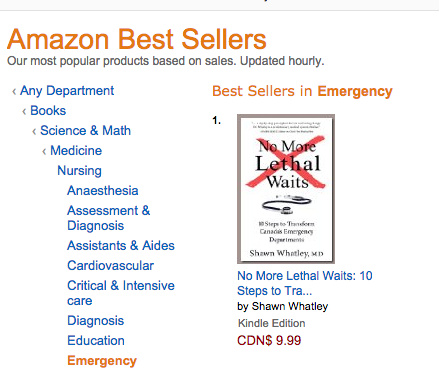Click the highlighted Emergency subcategory
Viewport: 439px width, 370px height.
point(102,361)
